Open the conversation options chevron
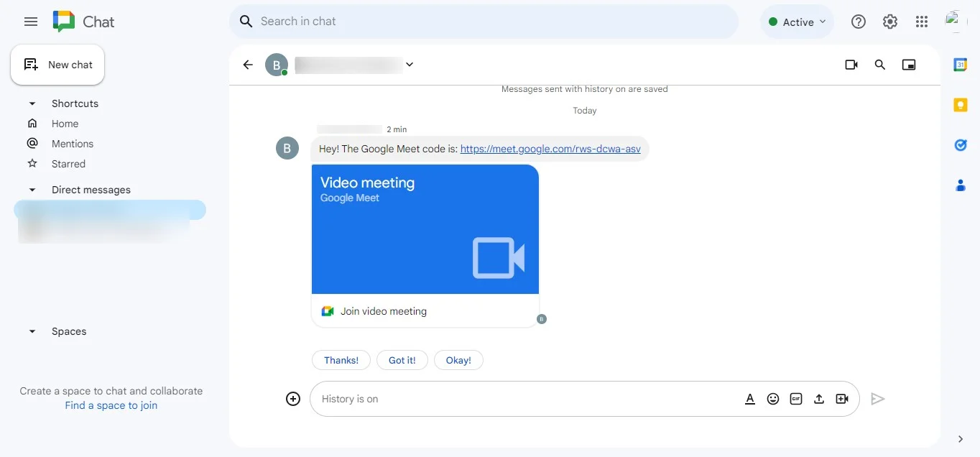Viewport: 980px width, 457px height. tap(410, 65)
